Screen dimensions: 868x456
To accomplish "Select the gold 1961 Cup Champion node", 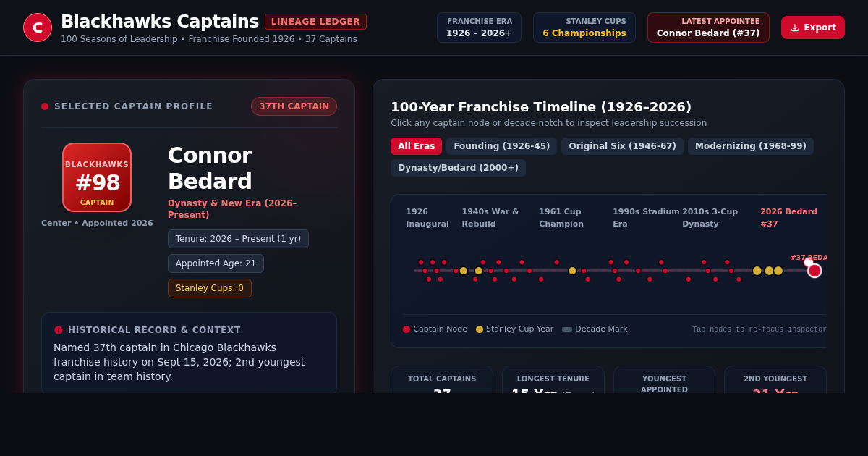I will click(572, 271).
